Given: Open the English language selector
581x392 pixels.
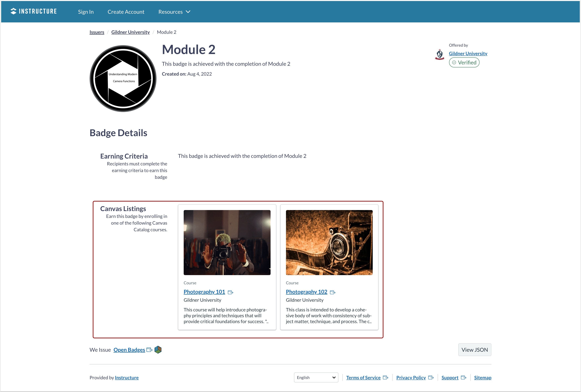Looking at the screenshot, I should tap(316, 377).
